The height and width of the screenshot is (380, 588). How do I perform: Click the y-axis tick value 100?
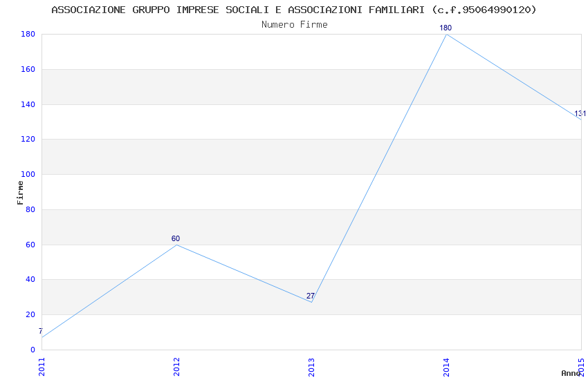point(28,174)
